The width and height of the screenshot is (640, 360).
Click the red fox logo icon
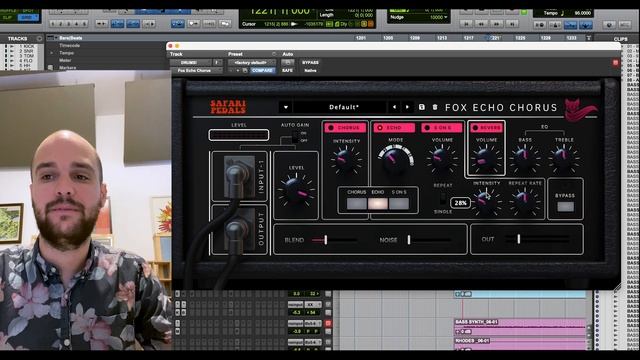580,110
